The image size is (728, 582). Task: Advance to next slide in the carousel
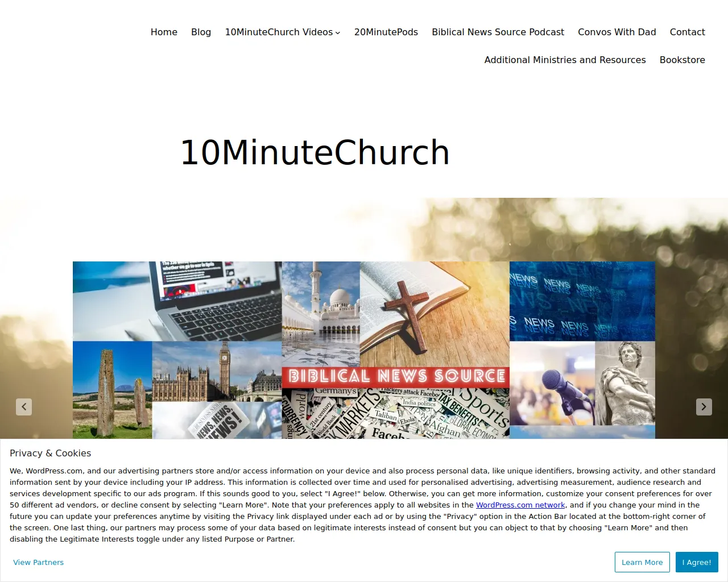(704, 406)
